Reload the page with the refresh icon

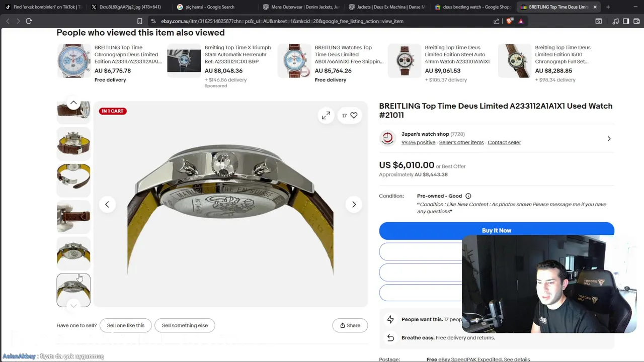(29, 21)
